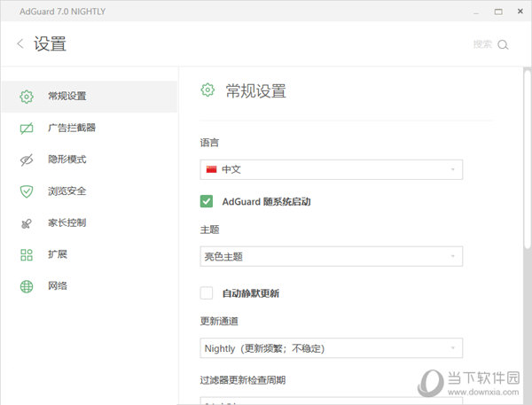Maximize the AdGuard window
The height and width of the screenshot is (405, 532).
coord(498,12)
